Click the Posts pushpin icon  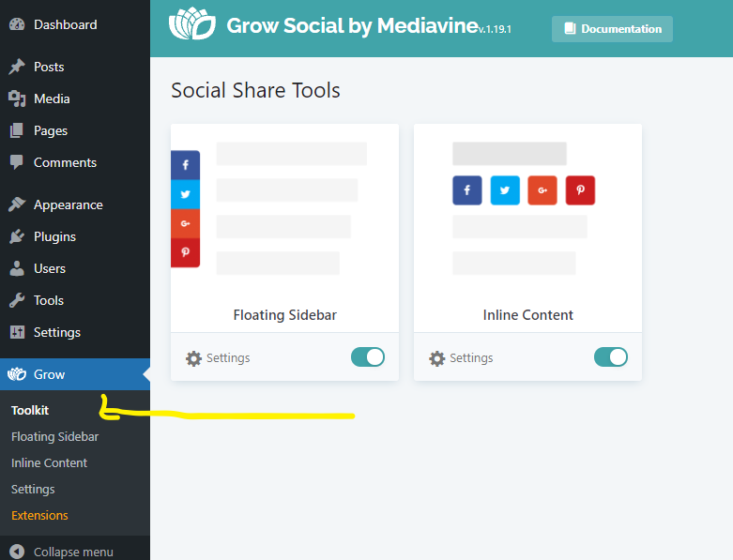click(17, 67)
